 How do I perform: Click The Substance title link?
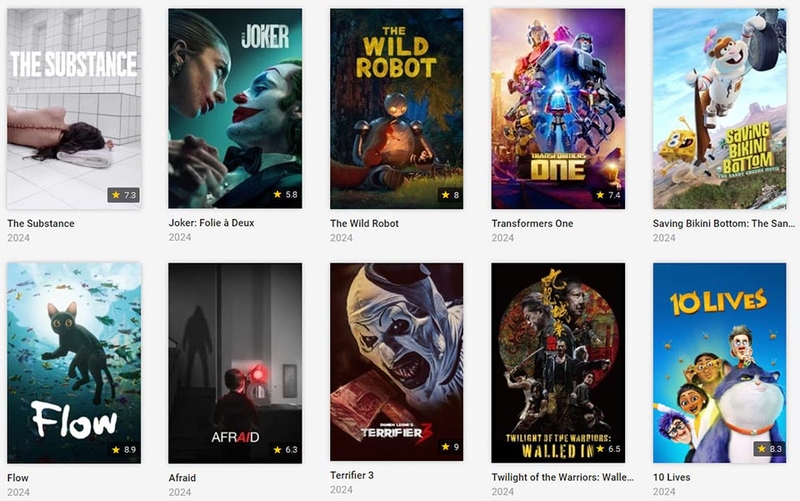(41, 223)
